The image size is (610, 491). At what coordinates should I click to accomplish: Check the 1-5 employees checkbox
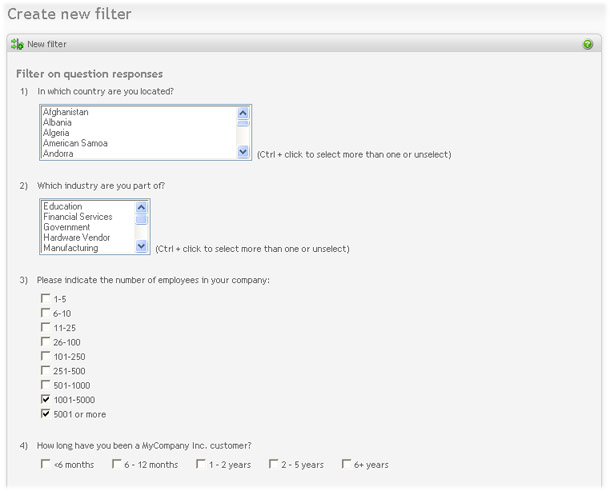[x=46, y=298]
